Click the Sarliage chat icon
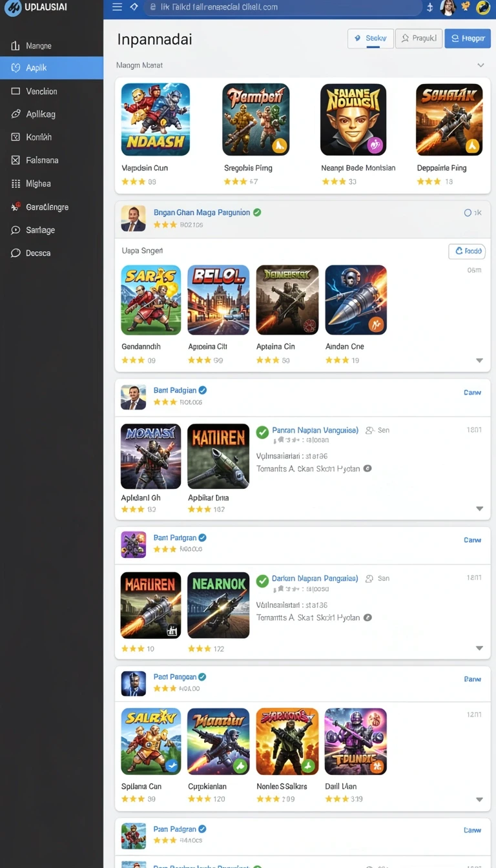The image size is (496, 868). [x=15, y=230]
